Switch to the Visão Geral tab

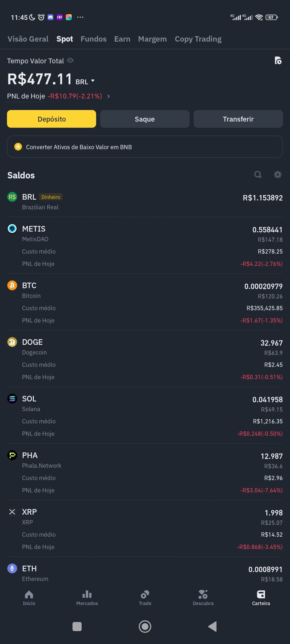point(28,39)
